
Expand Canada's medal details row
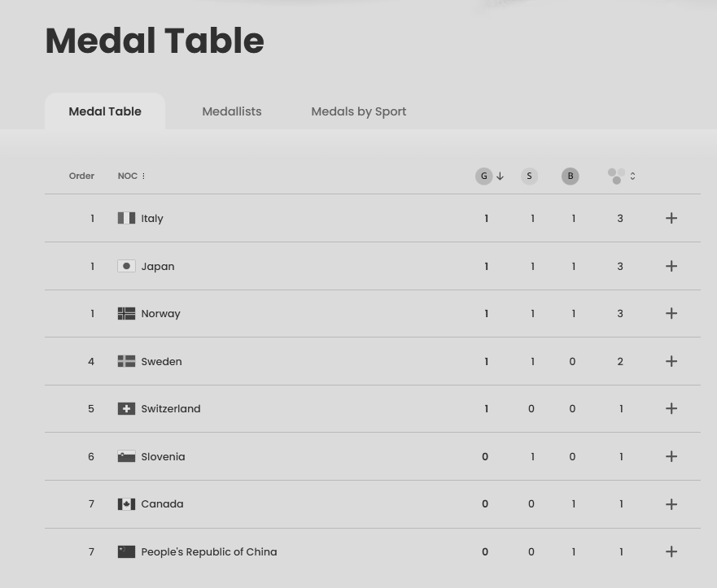[x=671, y=504]
